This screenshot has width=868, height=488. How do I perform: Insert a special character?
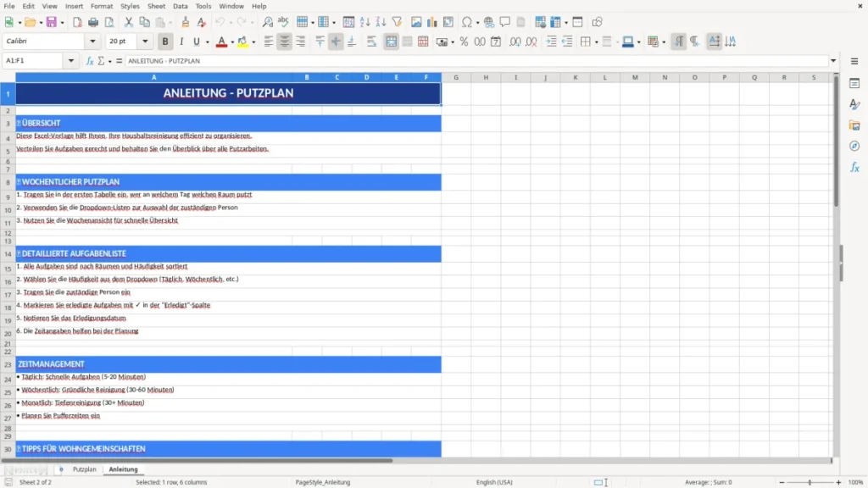click(467, 22)
